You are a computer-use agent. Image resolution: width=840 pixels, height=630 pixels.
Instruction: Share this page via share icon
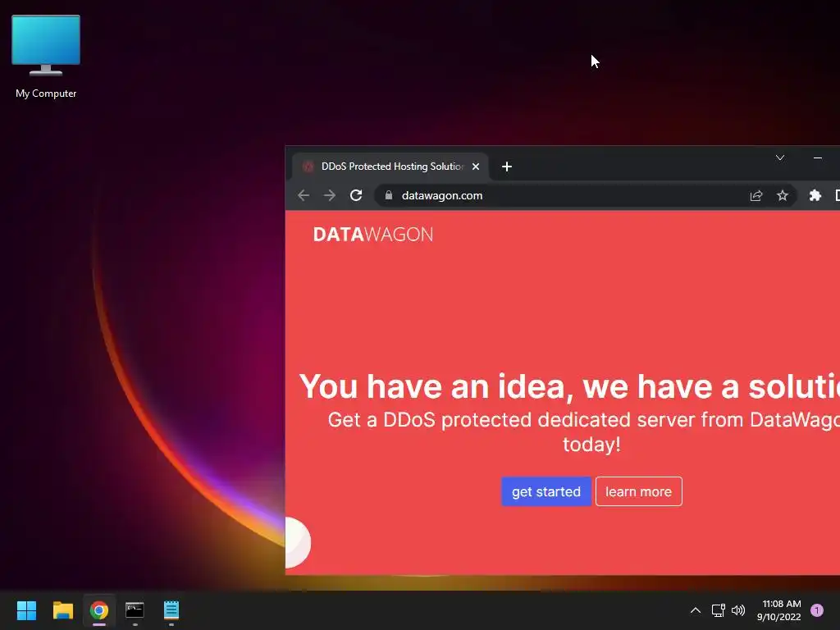[x=756, y=195]
